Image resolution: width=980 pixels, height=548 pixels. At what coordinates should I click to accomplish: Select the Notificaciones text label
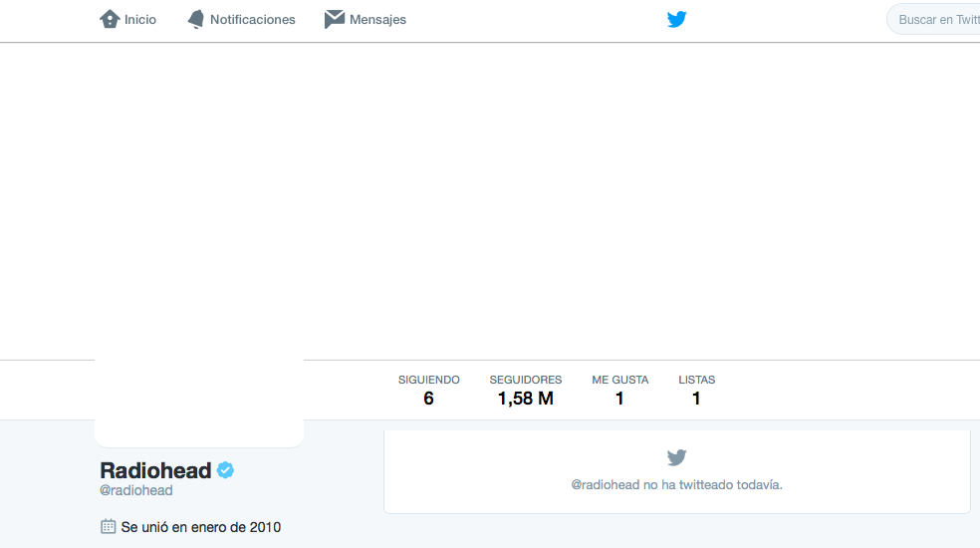(x=253, y=19)
